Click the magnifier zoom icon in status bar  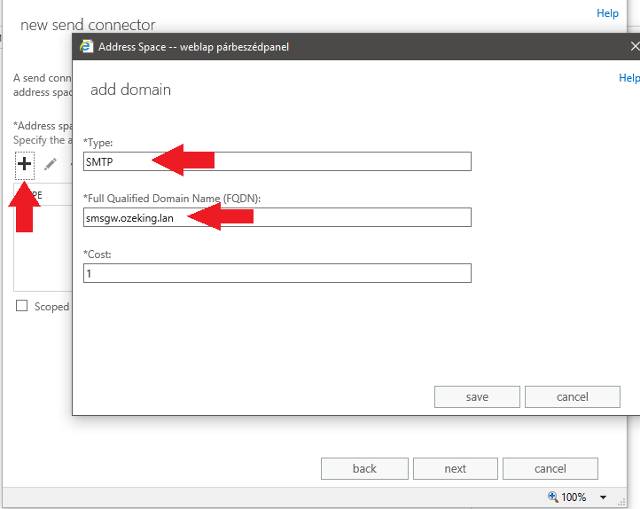553,496
